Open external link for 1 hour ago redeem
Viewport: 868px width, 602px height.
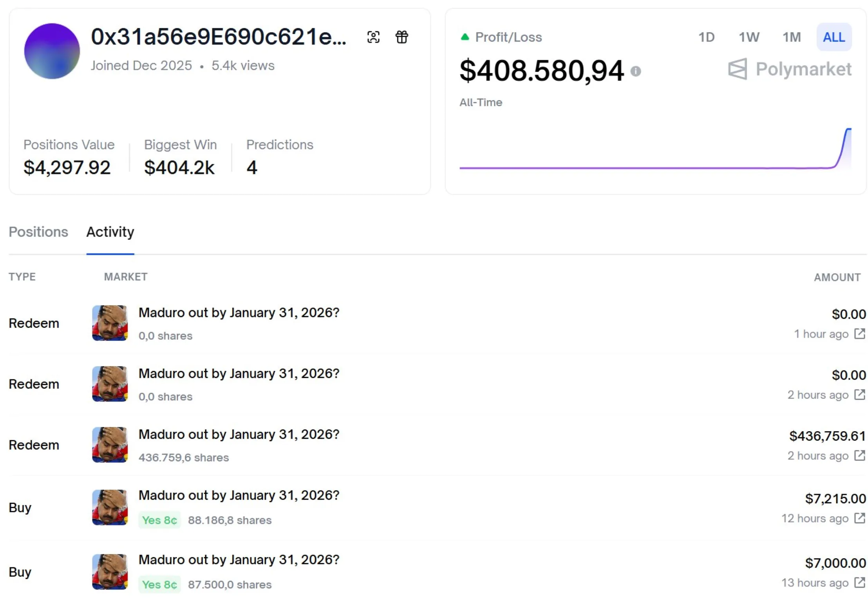pyautogui.click(x=859, y=334)
